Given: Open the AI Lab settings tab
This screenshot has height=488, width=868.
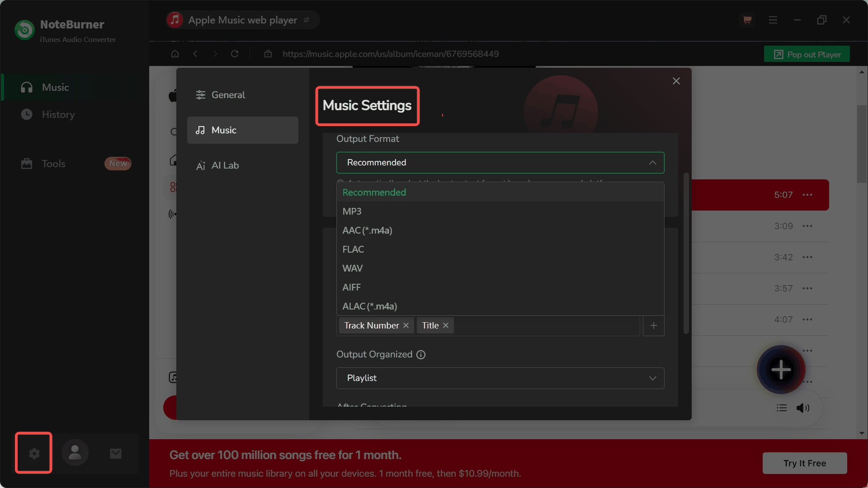Looking at the screenshot, I should coord(242,165).
